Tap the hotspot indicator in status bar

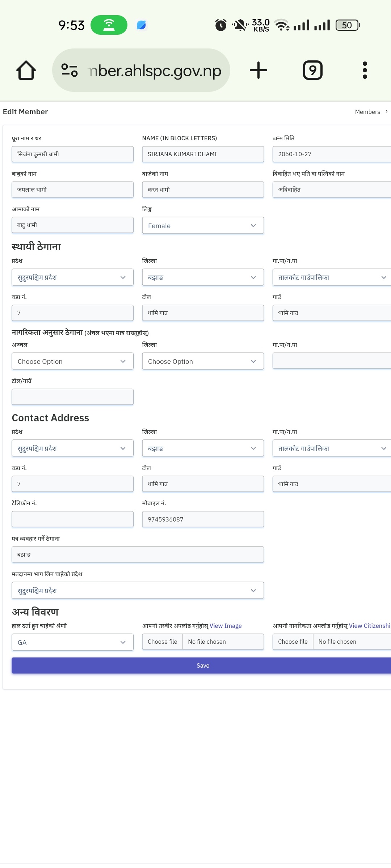click(x=109, y=25)
